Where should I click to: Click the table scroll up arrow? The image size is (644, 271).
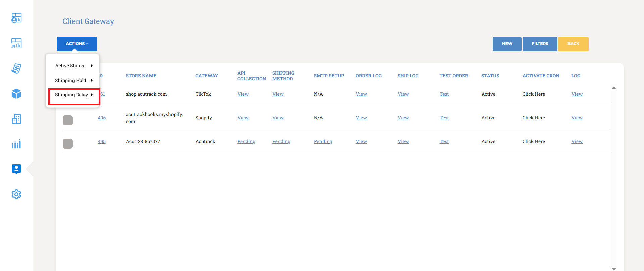point(614,88)
